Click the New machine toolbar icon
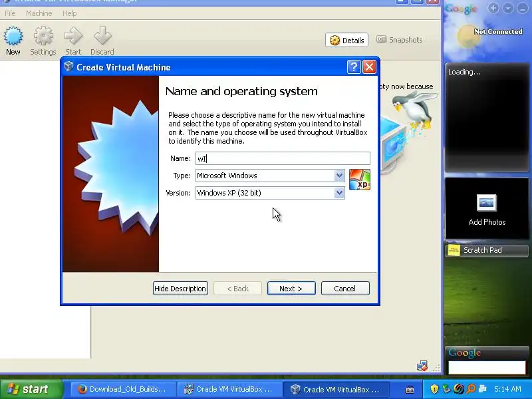 pyautogui.click(x=13, y=41)
